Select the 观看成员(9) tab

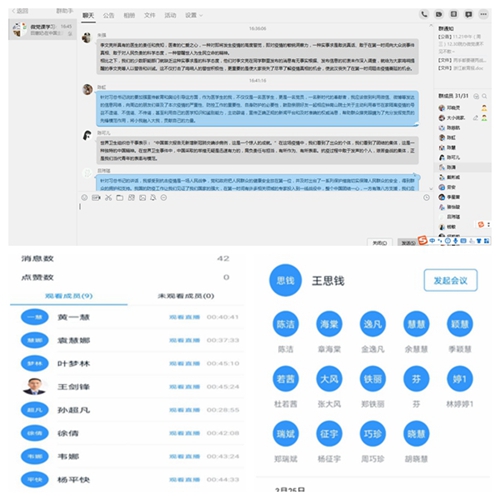coord(69,296)
